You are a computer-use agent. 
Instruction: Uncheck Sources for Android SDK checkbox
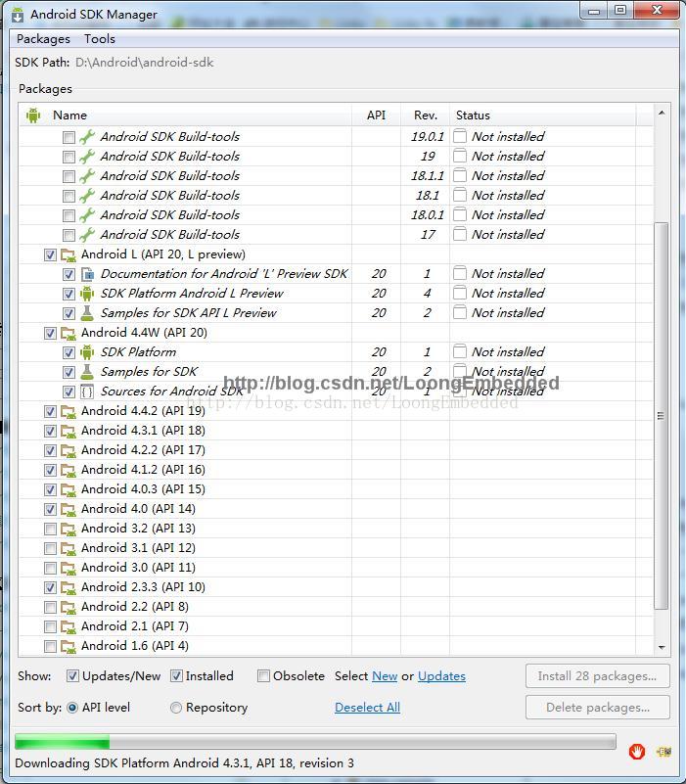(69, 392)
